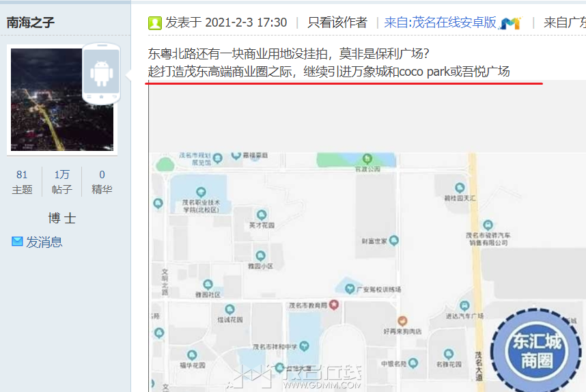This screenshot has width=586, height=392.
Task: Open the 0 精华 stat
Action: point(102,182)
